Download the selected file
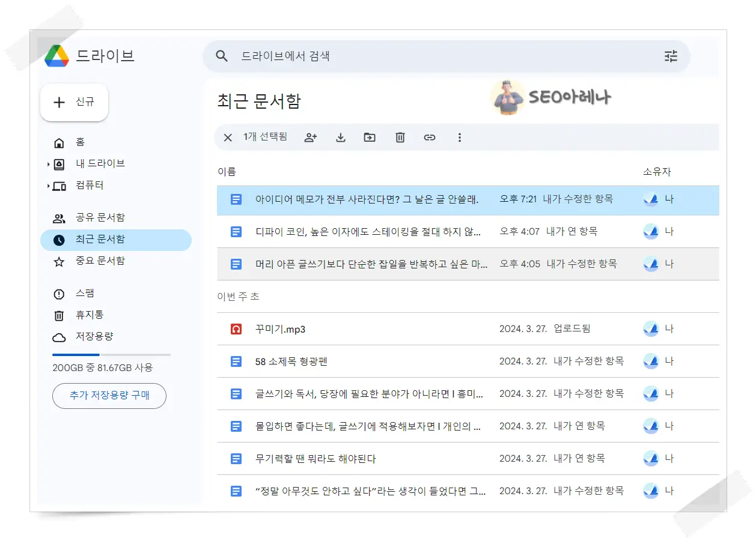 (x=341, y=138)
